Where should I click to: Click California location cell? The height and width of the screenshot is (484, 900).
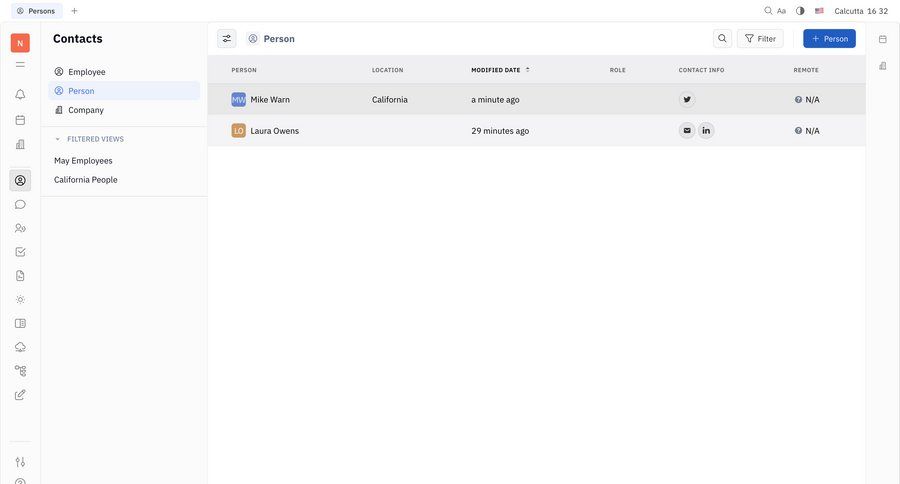tap(390, 99)
